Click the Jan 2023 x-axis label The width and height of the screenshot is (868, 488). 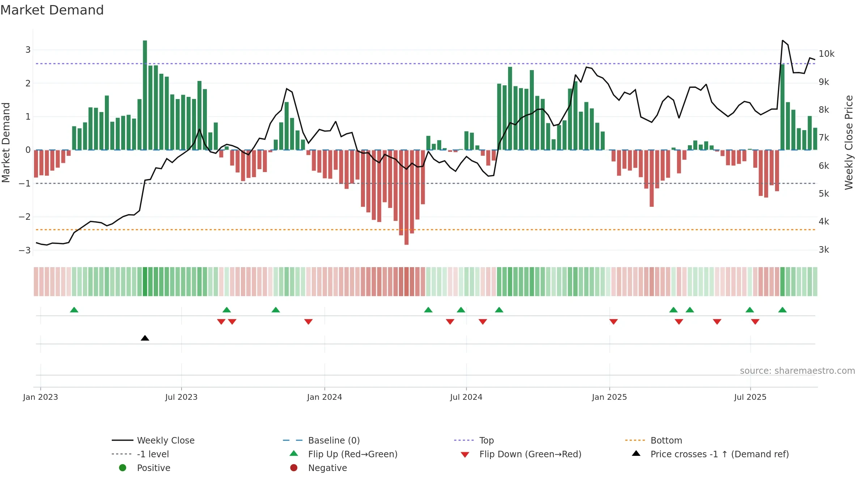click(41, 397)
